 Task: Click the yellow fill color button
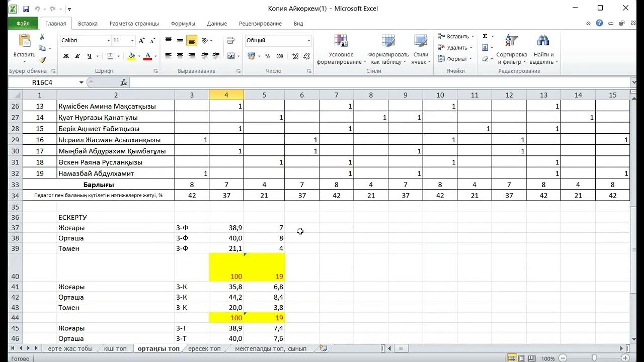coord(131,56)
